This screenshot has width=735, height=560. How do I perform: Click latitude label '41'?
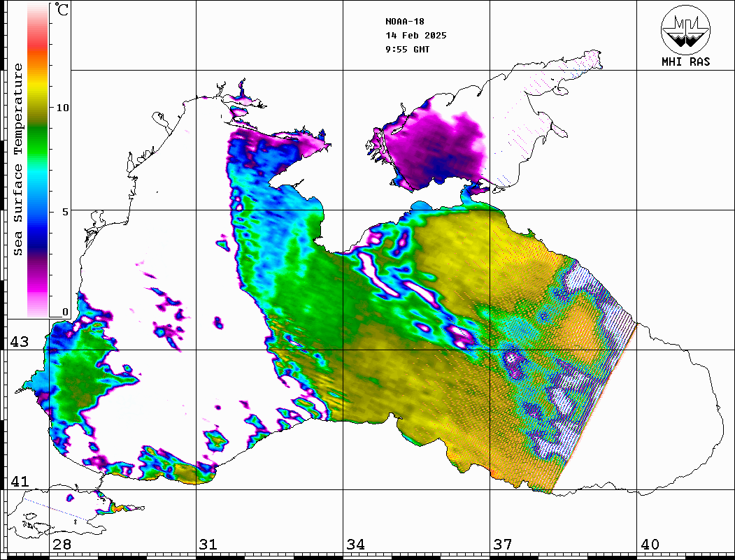(20, 481)
